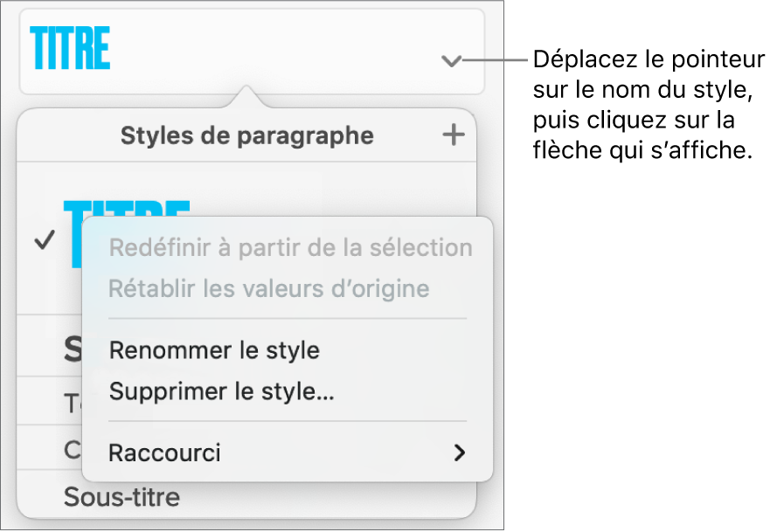Viewport: 777px width, 532px height.
Task: Click the large blue TITRE style name at top
Action: pos(71,49)
